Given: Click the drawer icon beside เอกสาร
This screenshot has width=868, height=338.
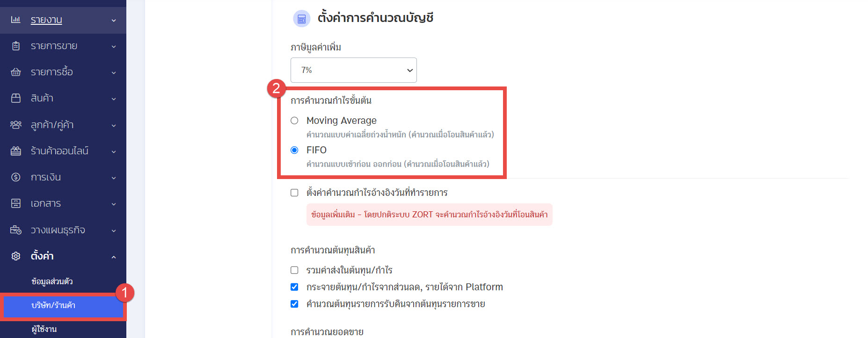Looking at the screenshot, I should click(x=16, y=203).
